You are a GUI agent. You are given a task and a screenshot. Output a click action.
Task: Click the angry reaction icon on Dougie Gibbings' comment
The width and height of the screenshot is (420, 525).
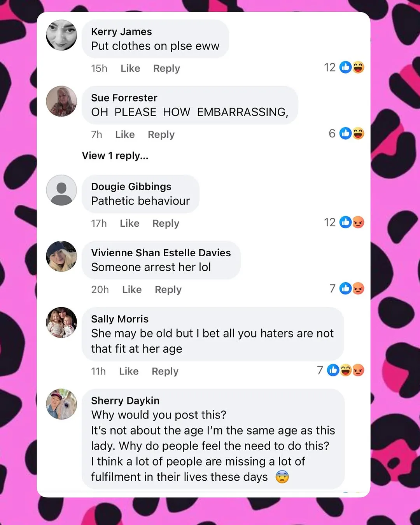pos(358,222)
